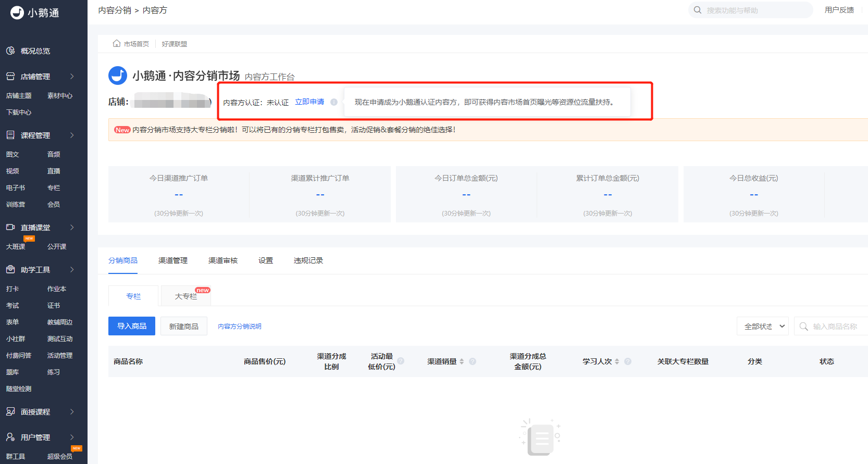Expand the 店铺管理 section chevron
868x464 pixels.
(x=72, y=77)
